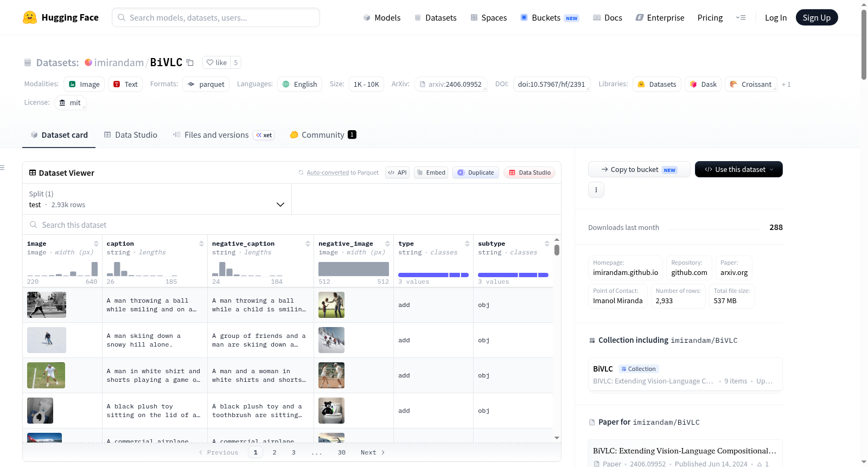868x467 pixels.
Task: Click the main search models box
Action: [216, 17]
